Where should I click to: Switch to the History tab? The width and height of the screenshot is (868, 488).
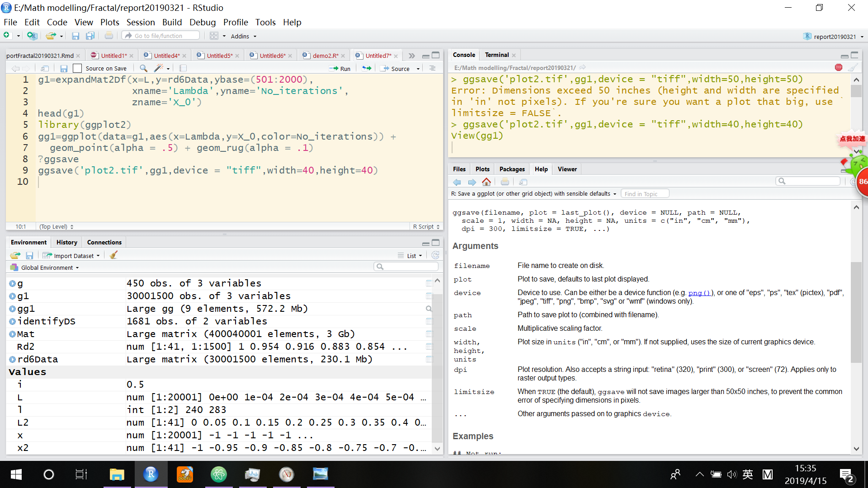[x=67, y=242]
